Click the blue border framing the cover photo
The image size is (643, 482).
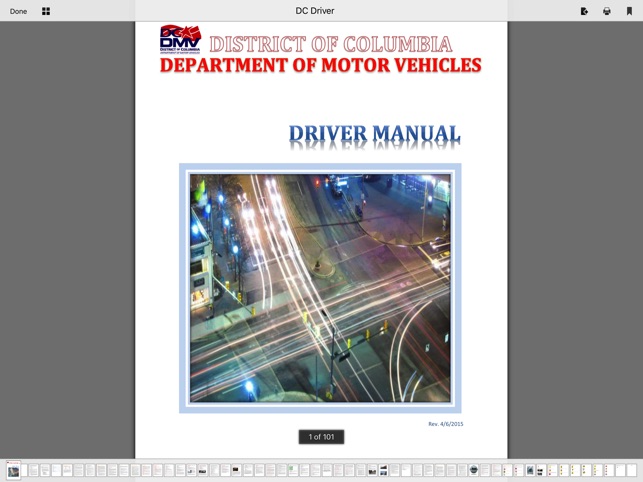tap(184, 288)
